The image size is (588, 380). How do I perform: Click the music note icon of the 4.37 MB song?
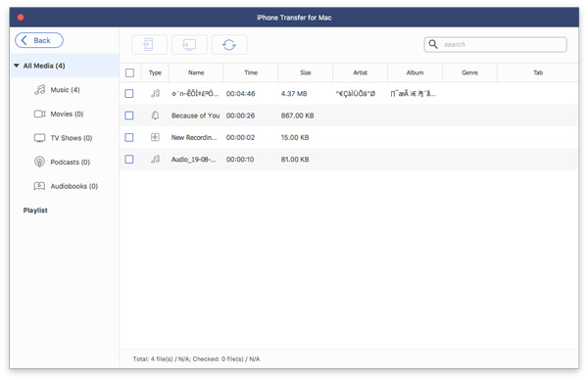pyautogui.click(x=155, y=93)
